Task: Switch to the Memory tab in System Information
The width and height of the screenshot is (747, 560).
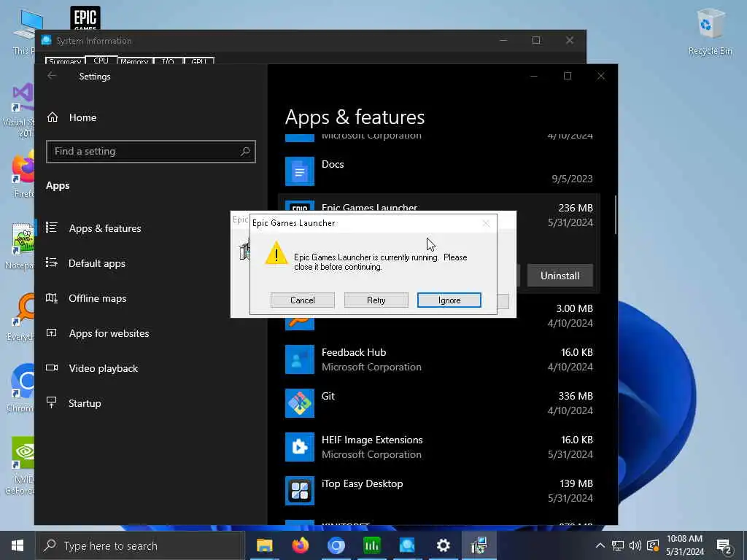Action: (134, 61)
